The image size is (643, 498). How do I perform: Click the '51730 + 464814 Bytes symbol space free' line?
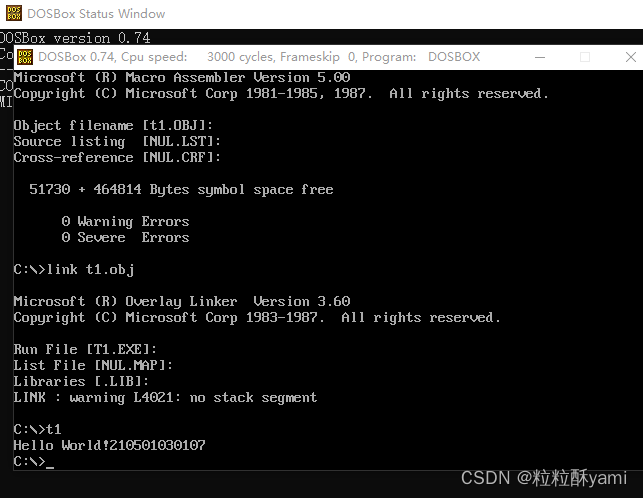pyautogui.click(x=181, y=190)
